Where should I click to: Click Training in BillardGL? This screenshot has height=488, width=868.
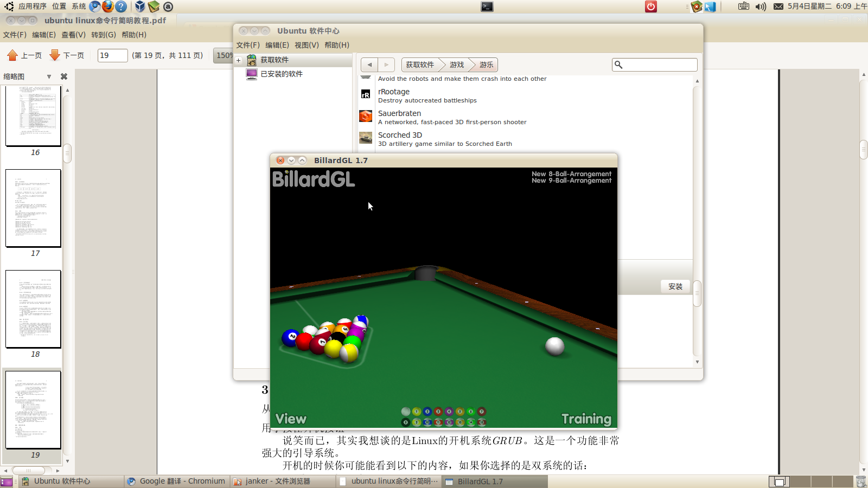[586, 419]
